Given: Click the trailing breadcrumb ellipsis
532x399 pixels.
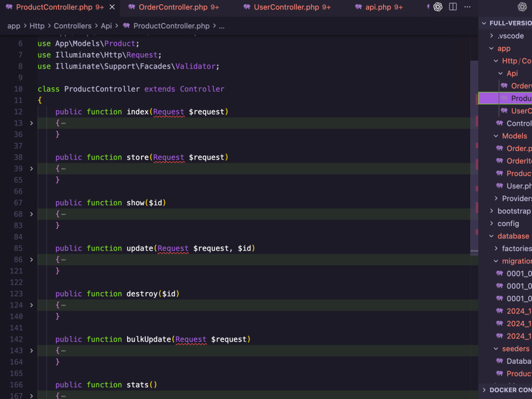Looking at the screenshot, I should 221,26.
